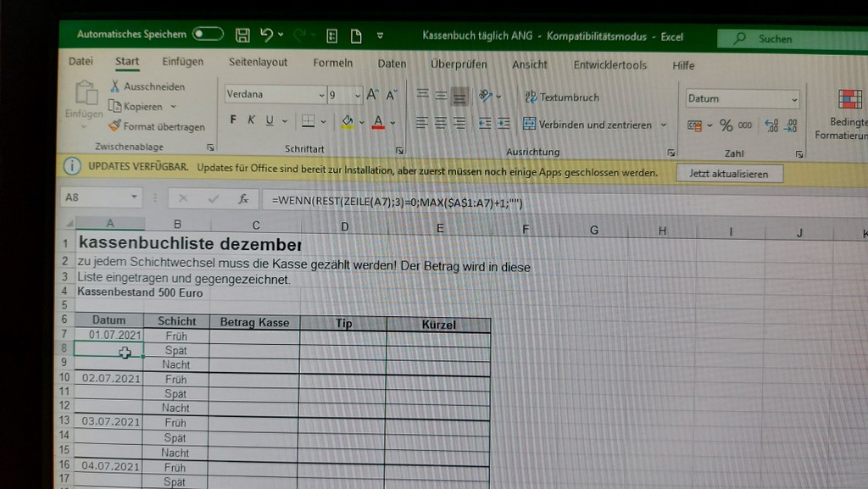The image size is (868, 489).
Task: Increase font size with large A icon
Action: click(x=373, y=95)
